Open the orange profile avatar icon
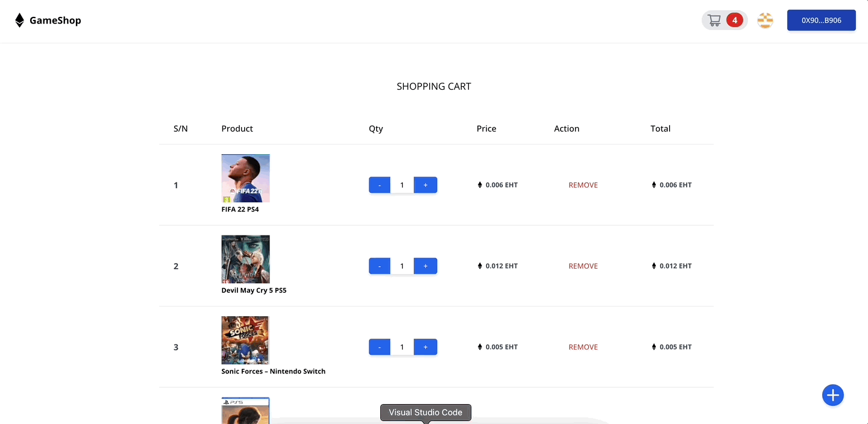868x424 pixels. tap(765, 20)
